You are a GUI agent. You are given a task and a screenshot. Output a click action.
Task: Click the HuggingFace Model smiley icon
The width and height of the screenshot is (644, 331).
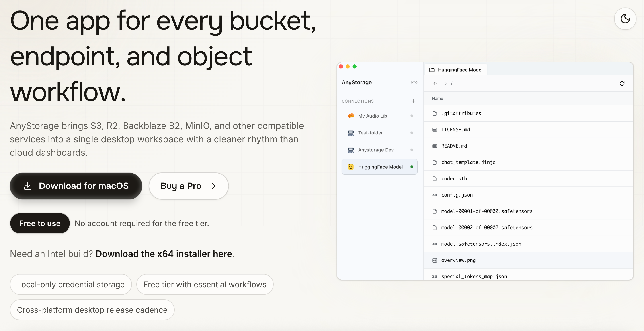tap(351, 167)
